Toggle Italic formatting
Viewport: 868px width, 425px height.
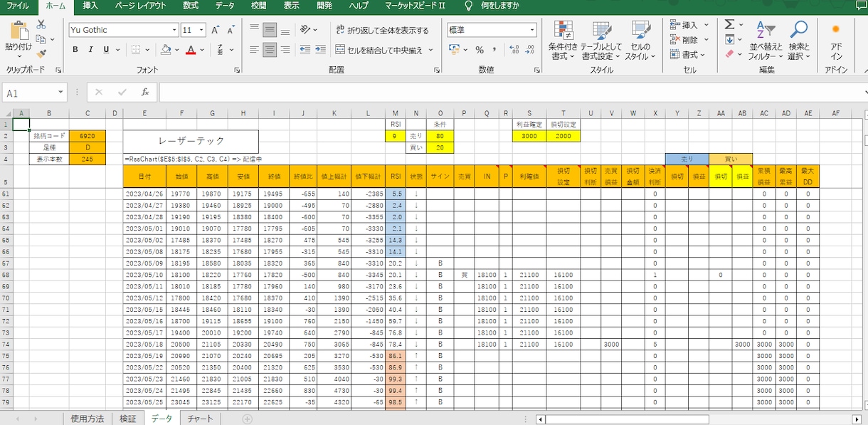coord(90,50)
